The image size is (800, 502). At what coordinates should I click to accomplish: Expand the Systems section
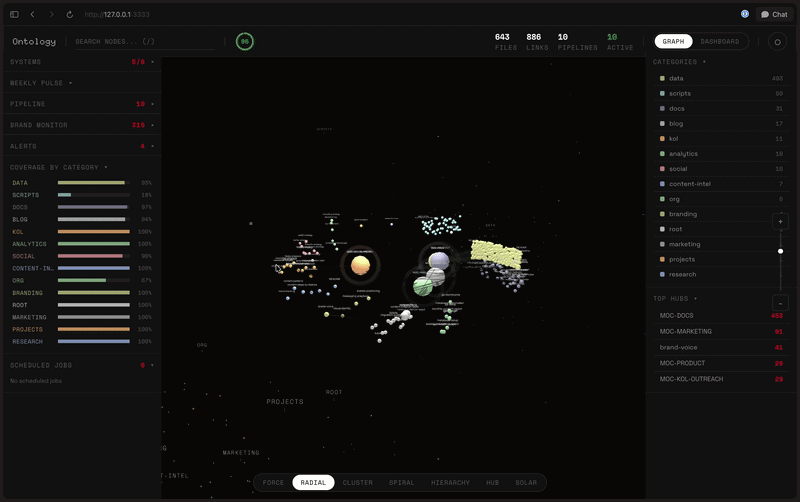pos(80,62)
